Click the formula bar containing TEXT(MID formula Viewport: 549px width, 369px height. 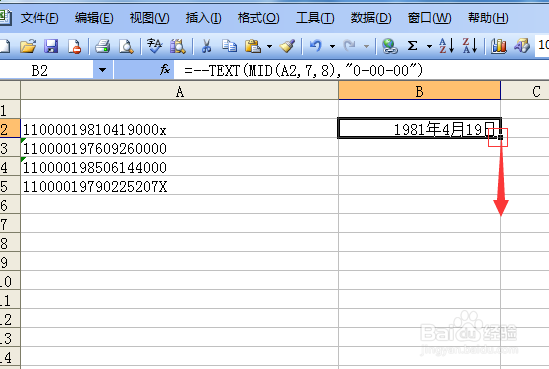pos(361,70)
